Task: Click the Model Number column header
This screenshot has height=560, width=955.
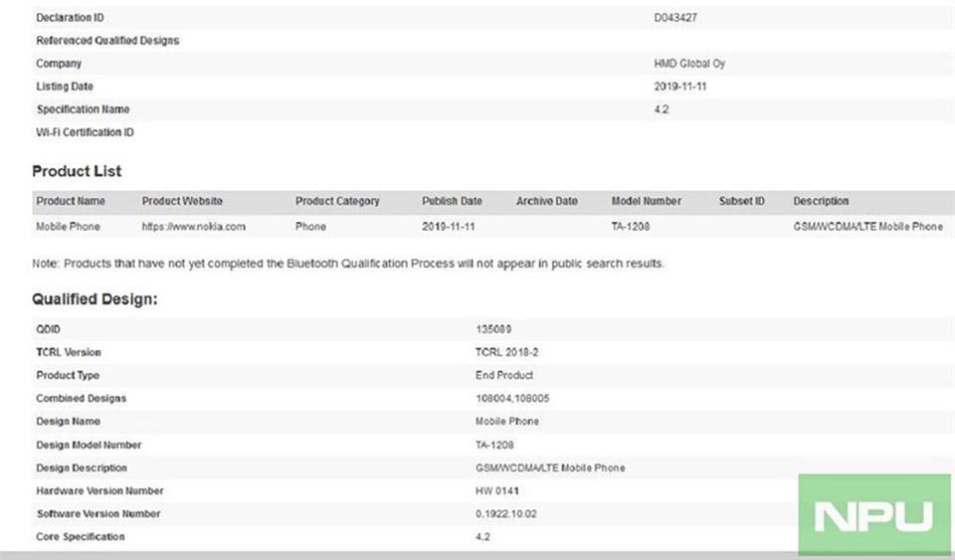Action: (647, 201)
